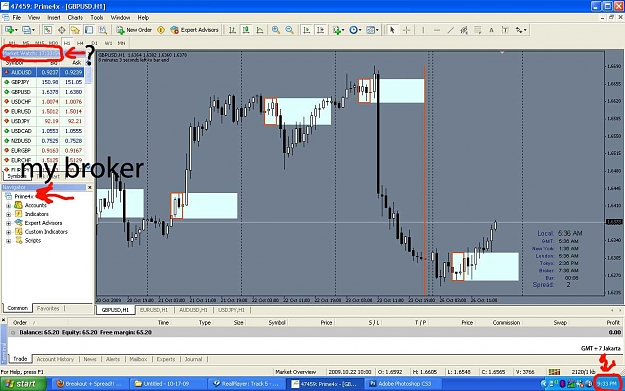Expand the Expert Advisors tree node
This screenshot has width=625, height=391.
tap(8, 223)
